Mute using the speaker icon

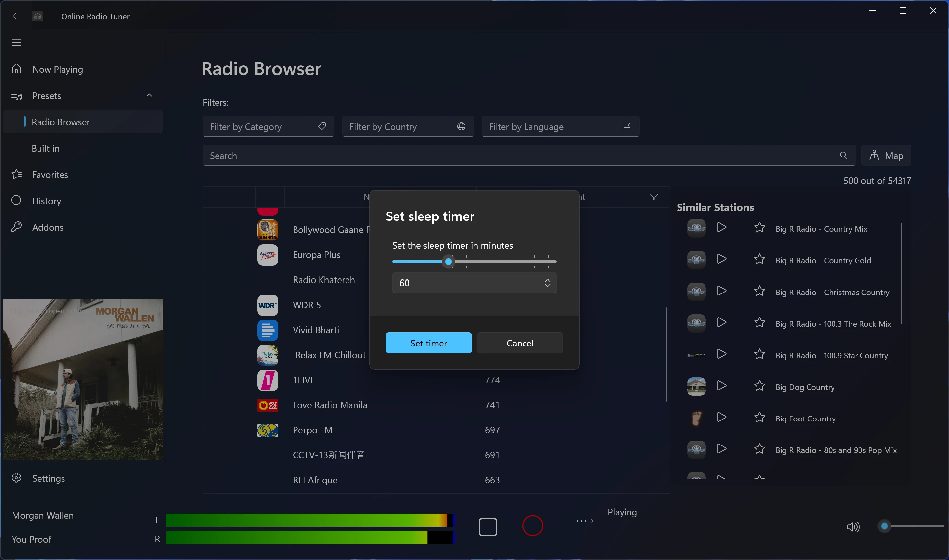853,527
